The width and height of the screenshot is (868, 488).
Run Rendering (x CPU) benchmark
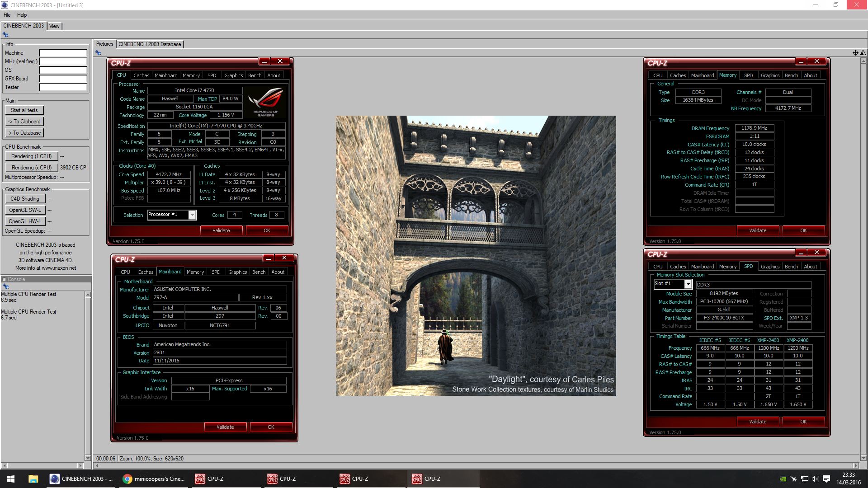point(32,168)
